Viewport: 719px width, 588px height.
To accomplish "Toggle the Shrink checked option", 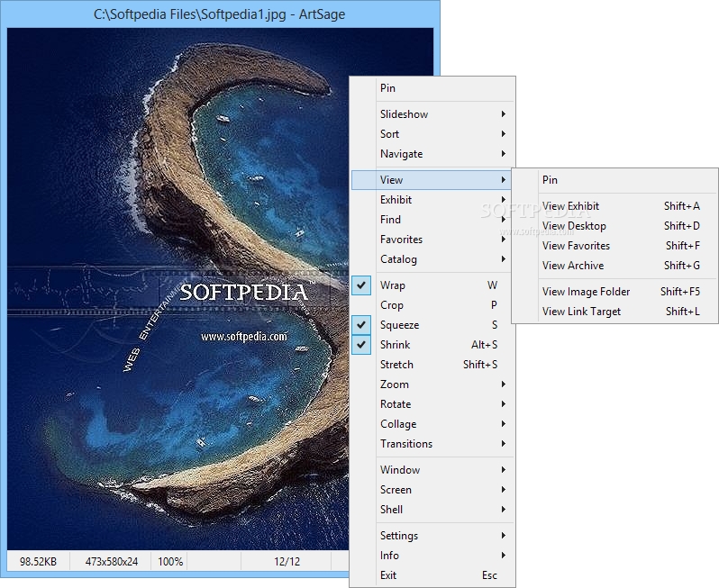I will [x=432, y=344].
